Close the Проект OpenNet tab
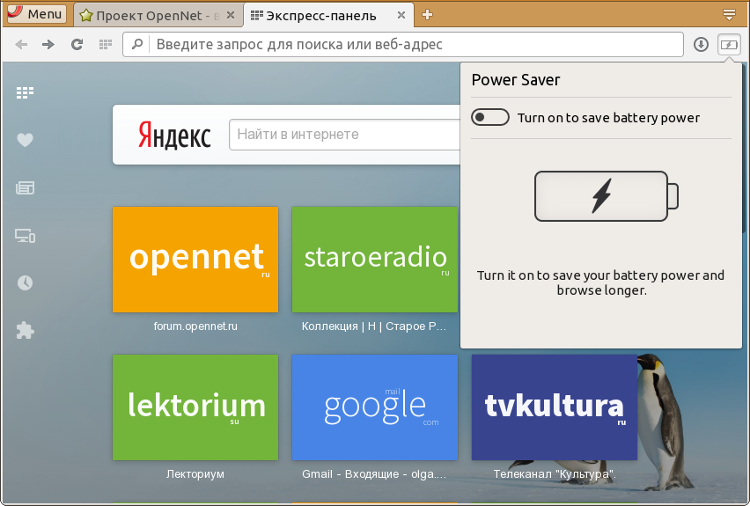The image size is (750, 506). click(231, 15)
